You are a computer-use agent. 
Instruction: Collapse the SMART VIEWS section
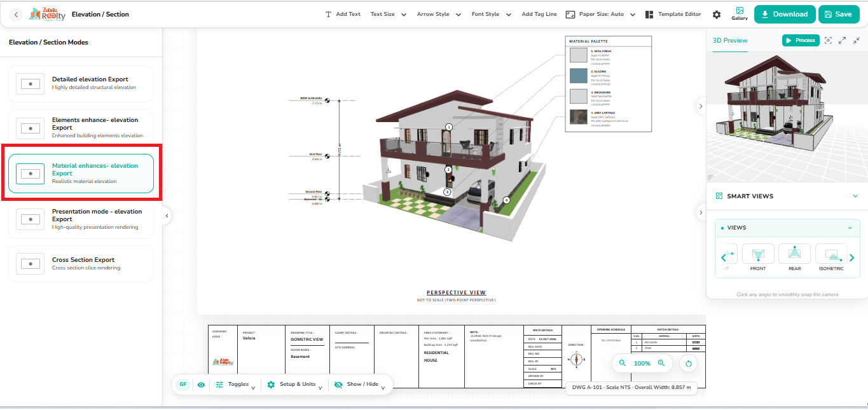[x=855, y=196]
